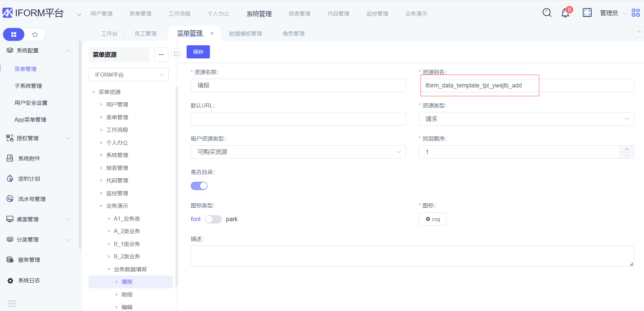Toggle the 是否目录 switch

(199, 186)
